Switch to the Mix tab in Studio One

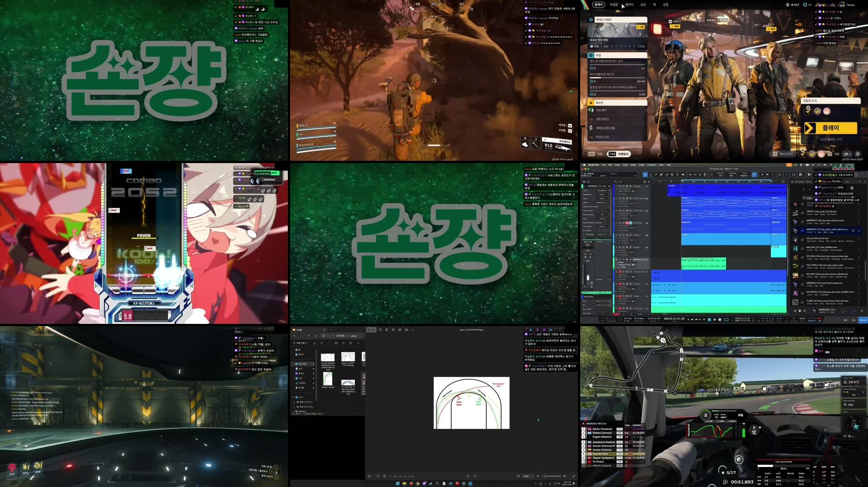pyautogui.click(x=854, y=319)
